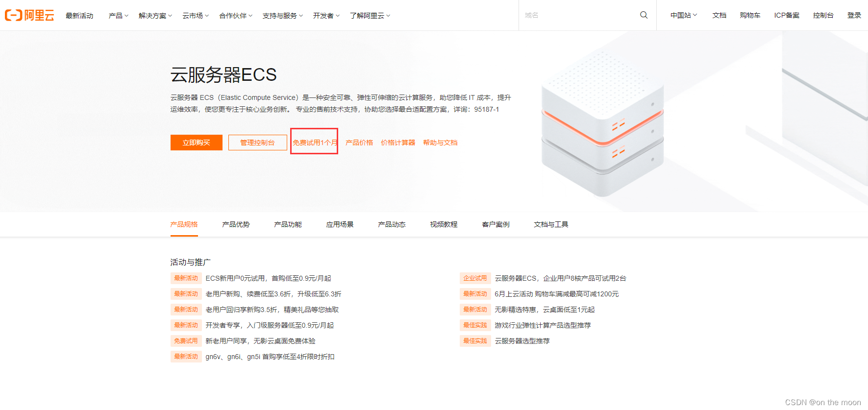Expand the 云市场 dropdown menu
This screenshot has width=868, height=410.
point(196,16)
